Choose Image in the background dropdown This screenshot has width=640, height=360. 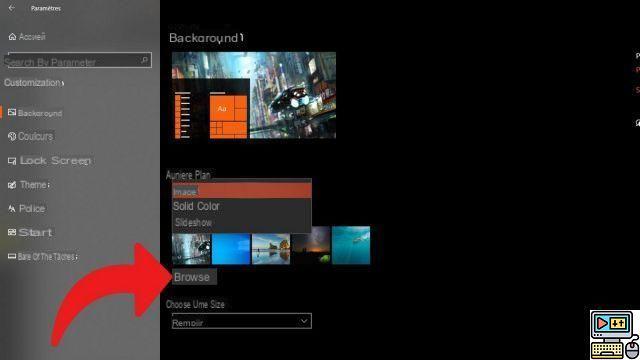[x=242, y=191]
